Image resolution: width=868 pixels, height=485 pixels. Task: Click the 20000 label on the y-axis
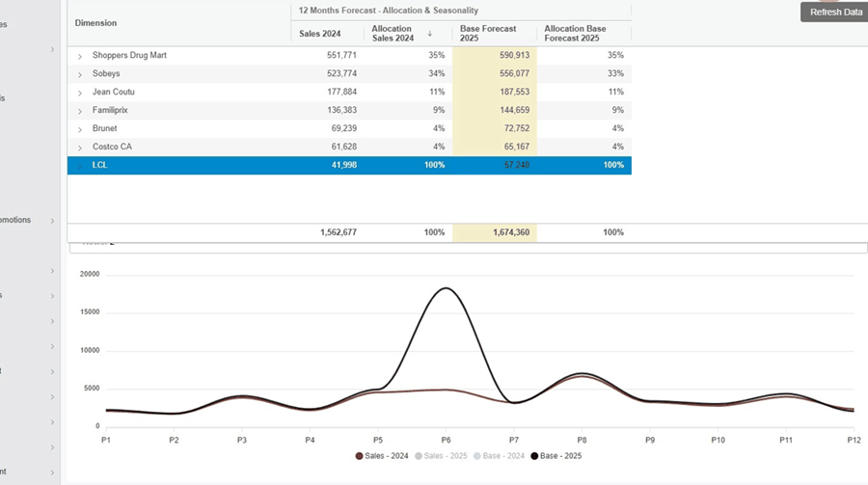(90, 274)
